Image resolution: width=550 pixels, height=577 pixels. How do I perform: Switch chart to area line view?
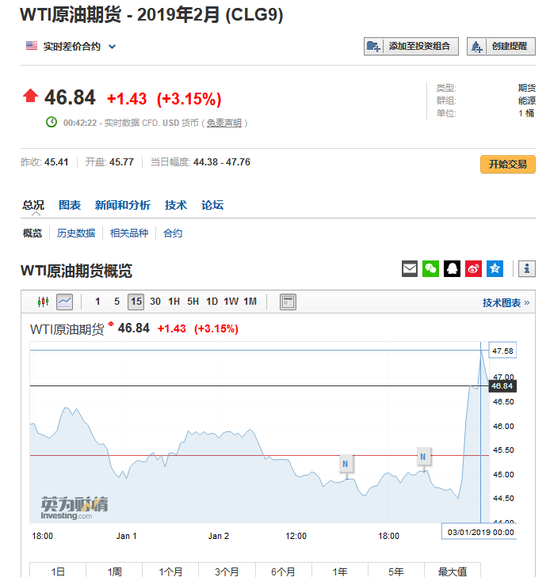(x=64, y=302)
